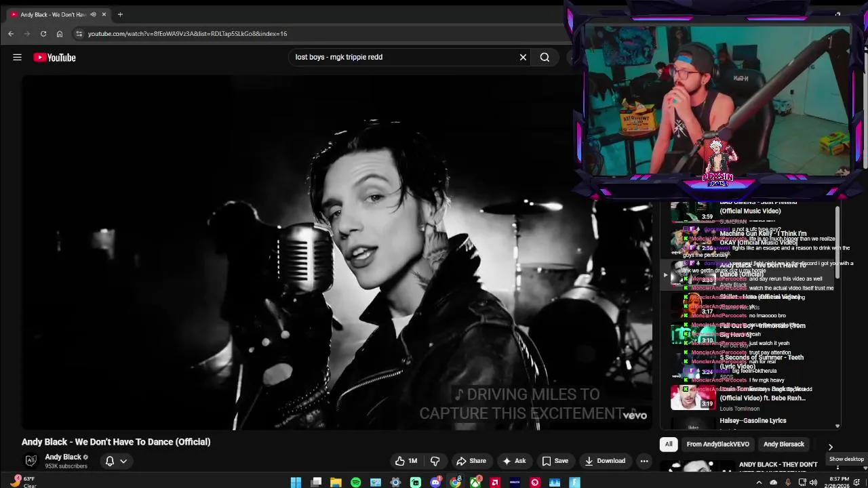Share the video
Viewport: 868px width, 488px height.
471,461
